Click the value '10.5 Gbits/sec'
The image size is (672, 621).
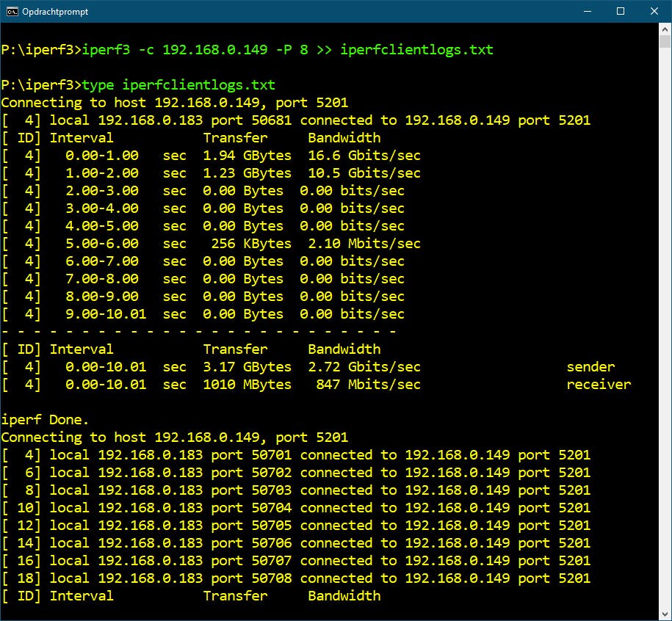(364, 173)
